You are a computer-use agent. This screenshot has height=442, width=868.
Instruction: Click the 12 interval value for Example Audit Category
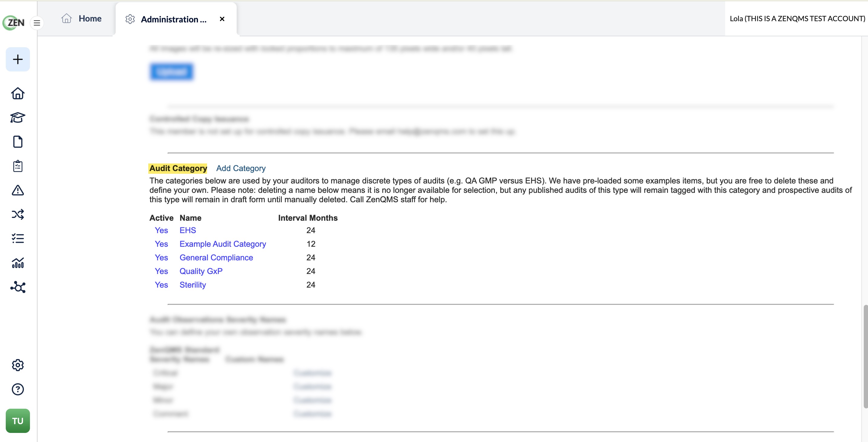311,244
